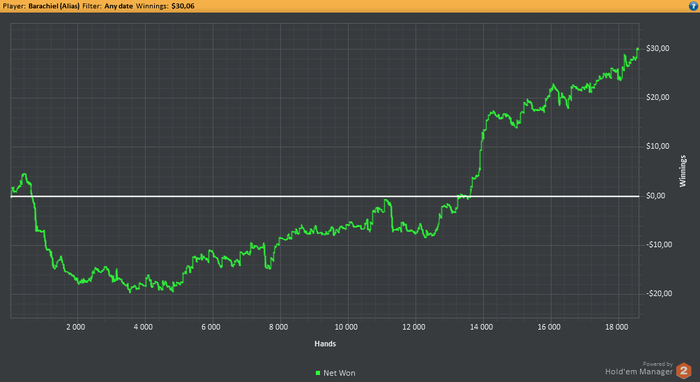Click the Hold'em Manager 2 logo badge
The width and height of the screenshot is (700, 382).
pos(683,371)
